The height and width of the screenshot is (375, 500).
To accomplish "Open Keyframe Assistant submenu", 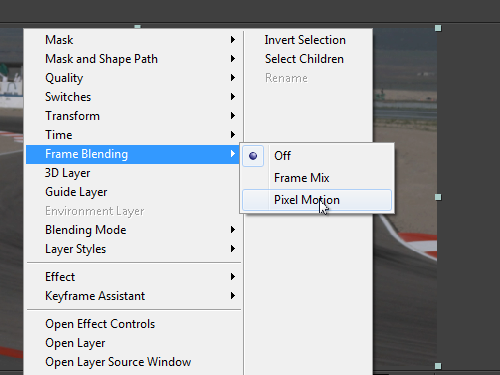I will [x=133, y=296].
